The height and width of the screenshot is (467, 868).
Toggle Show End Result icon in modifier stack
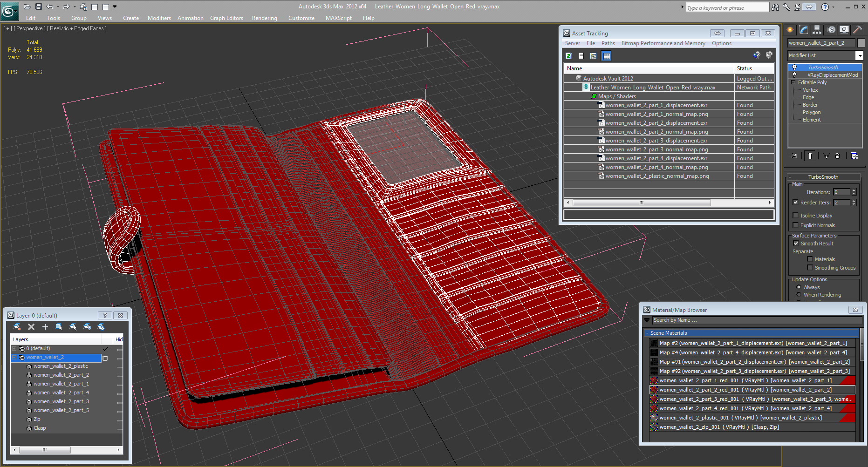810,156
